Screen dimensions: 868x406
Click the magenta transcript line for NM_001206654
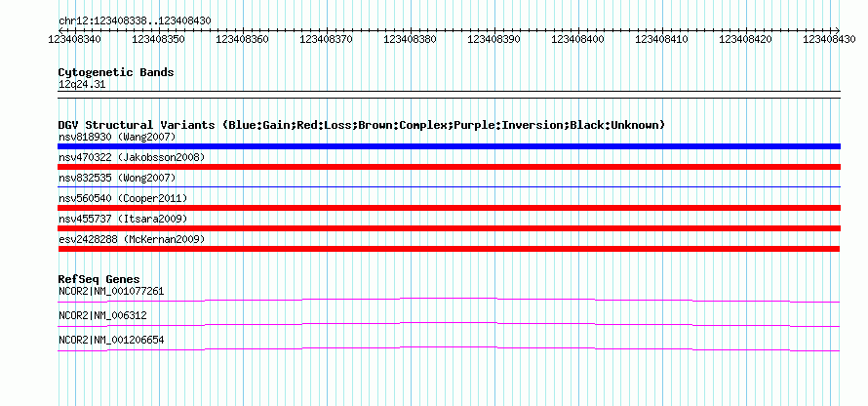click(449, 348)
